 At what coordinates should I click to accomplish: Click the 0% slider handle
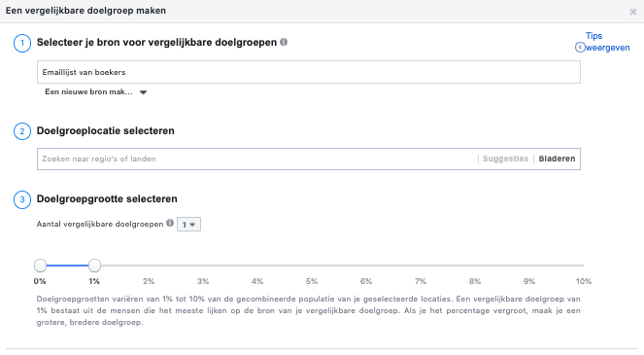tap(40, 266)
